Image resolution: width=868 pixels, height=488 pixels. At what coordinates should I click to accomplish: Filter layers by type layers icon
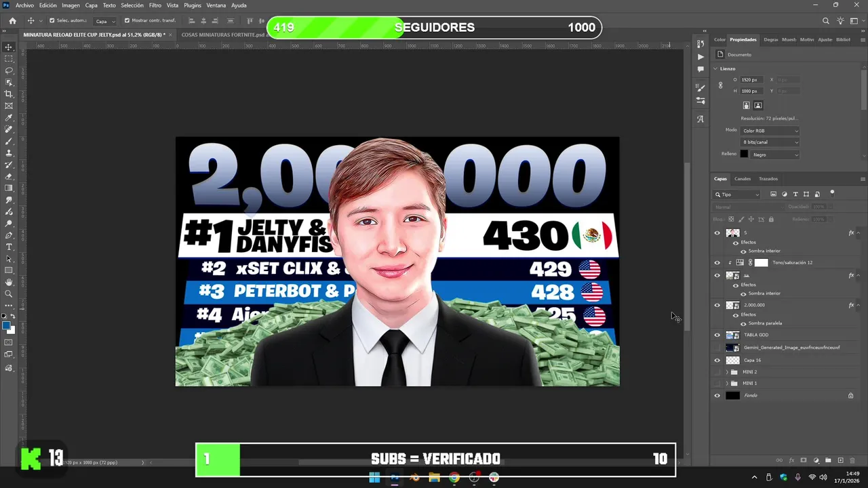coord(795,195)
